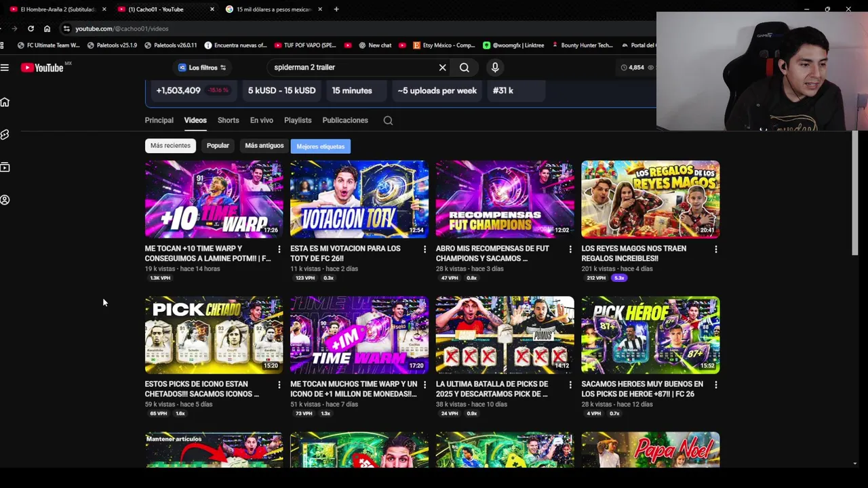Open the LA ULTIMA BATALLA DE PICKS title
Screen dimensions: 868x488
pyautogui.click(x=492, y=389)
